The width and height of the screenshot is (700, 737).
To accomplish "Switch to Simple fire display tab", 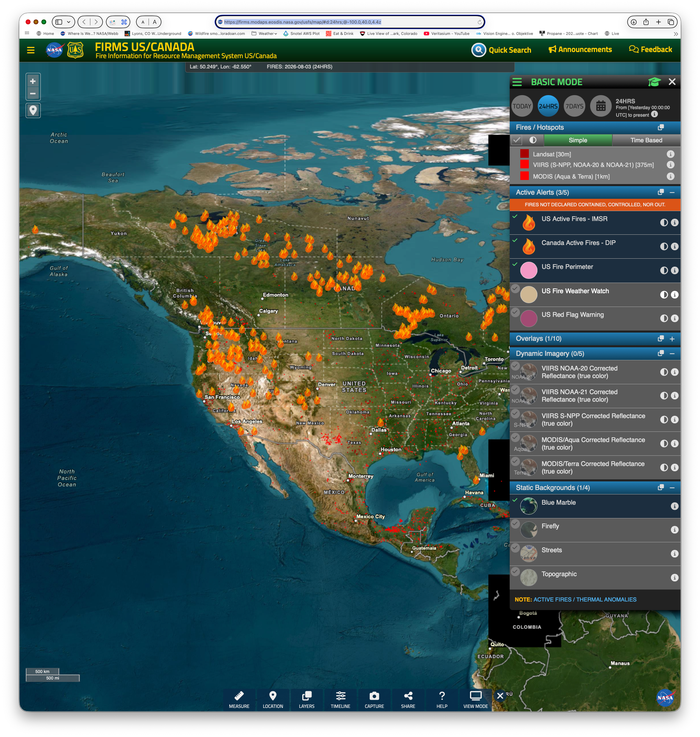I will click(x=578, y=140).
